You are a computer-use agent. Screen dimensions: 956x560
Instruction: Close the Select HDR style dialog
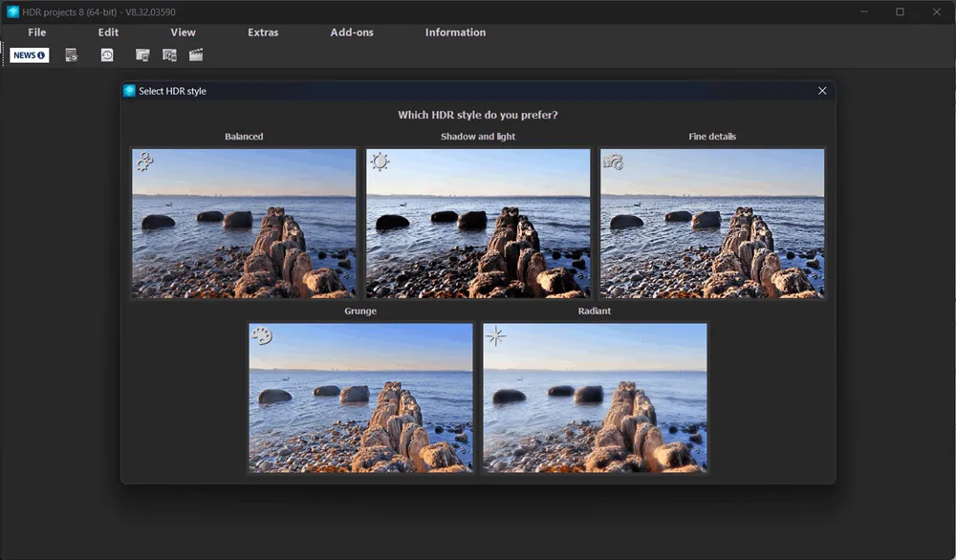click(821, 90)
